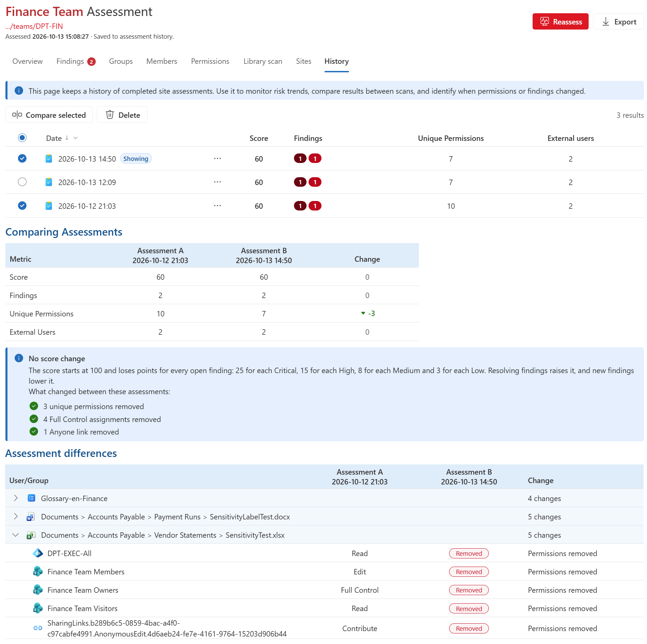Click the assessment icon for 2026-10-12 21:03
Screen dimensions: 647x644
(49, 206)
